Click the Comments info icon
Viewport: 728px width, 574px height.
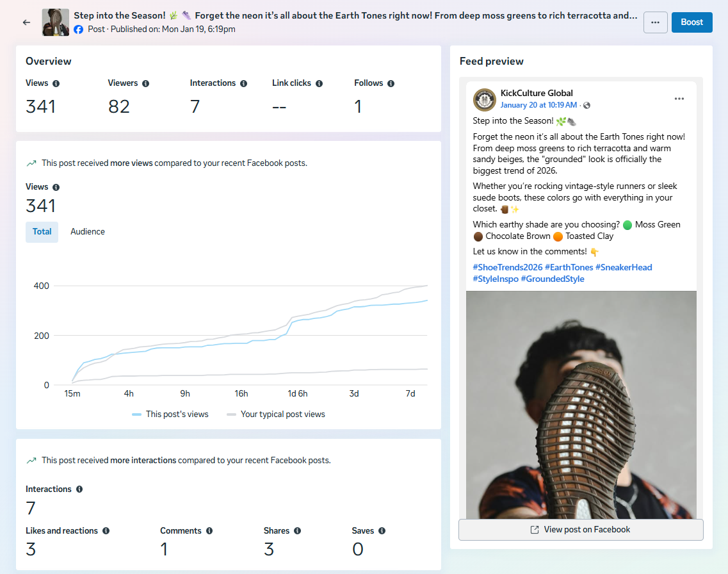tap(209, 531)
